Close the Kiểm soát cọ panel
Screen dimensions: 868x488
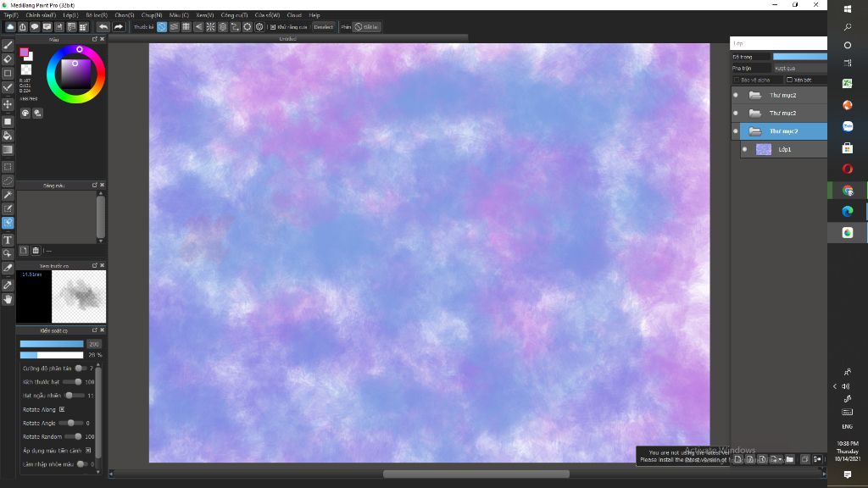point(102,330)
